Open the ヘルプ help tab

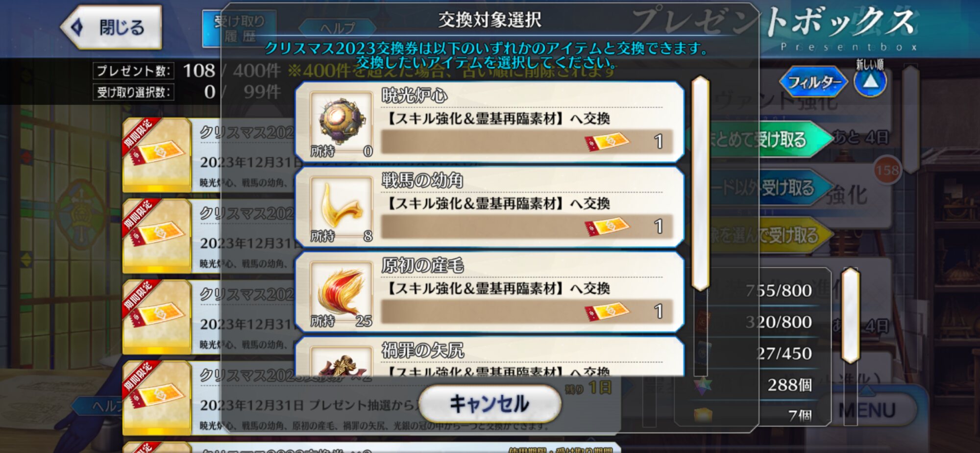[x=337, y=28]
